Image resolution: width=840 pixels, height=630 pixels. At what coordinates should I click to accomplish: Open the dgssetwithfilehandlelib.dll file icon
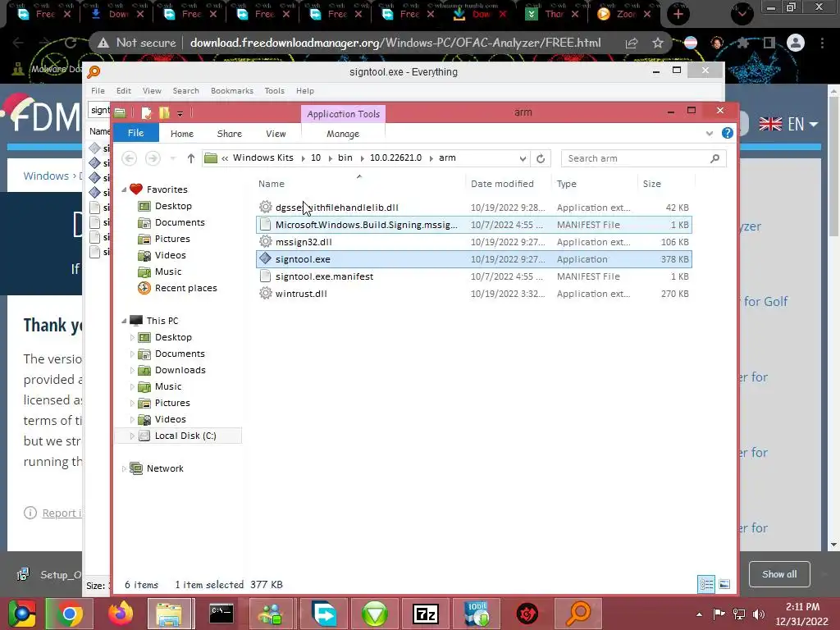(x=265, y=207)
